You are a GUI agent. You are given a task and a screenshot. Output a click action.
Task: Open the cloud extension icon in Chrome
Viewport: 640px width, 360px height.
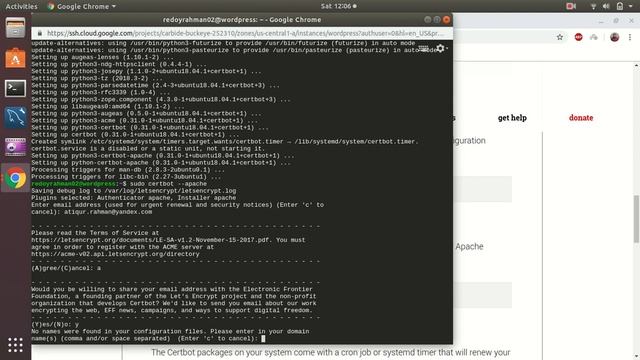pos(594,37)
